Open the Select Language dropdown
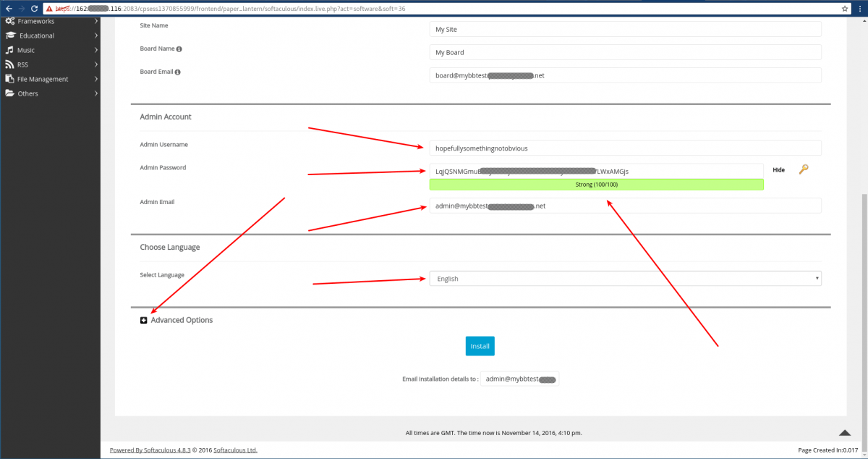 point(624,278)
